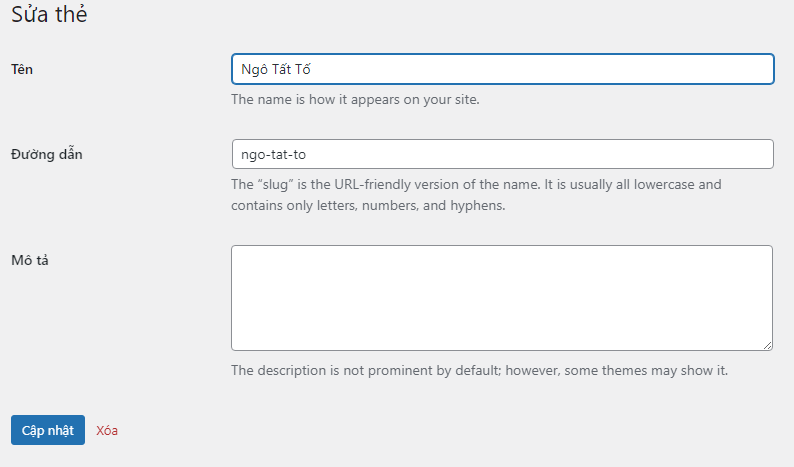Click inside the Mô tả description textarea

point(501,297)
